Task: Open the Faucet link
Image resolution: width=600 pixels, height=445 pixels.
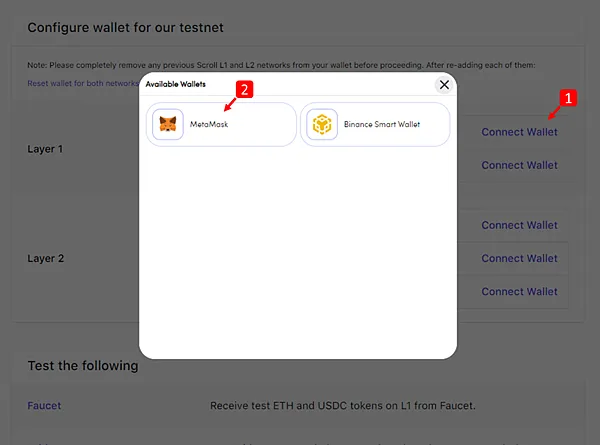Action: (x=44, y=406)
